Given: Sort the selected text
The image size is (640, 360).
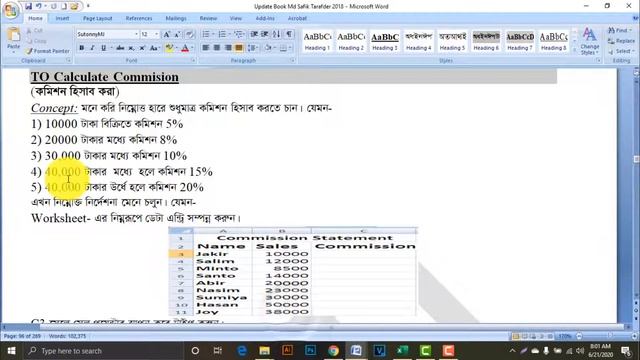Looking at the screenshot, I should point(276,34).
